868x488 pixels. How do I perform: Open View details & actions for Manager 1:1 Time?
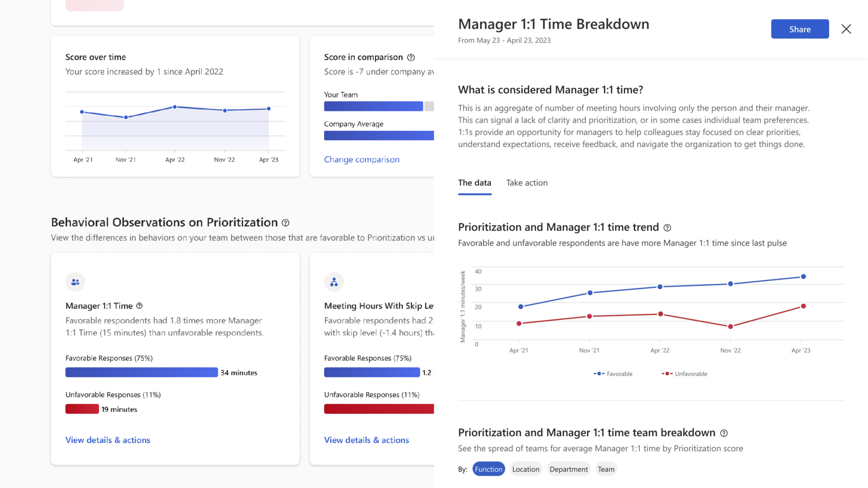click(108, 440)
